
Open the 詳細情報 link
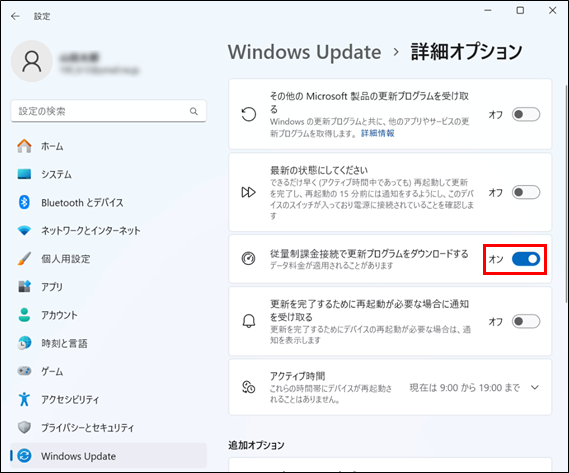click(x=377, y=133)
